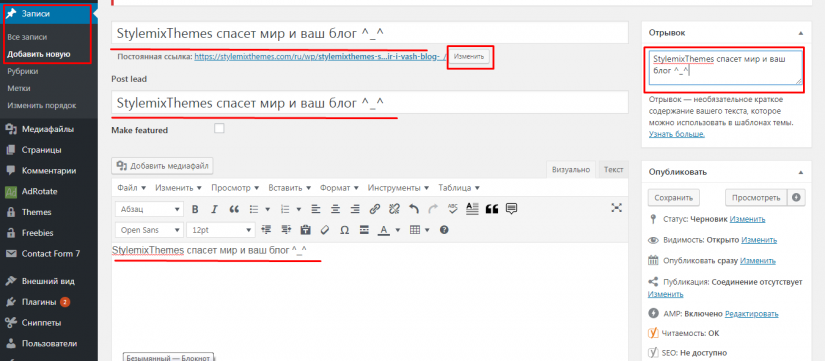Viewport: 825px width, 361px height.
Task: Redo the last undone edit
Action: (x=433, y=209)
